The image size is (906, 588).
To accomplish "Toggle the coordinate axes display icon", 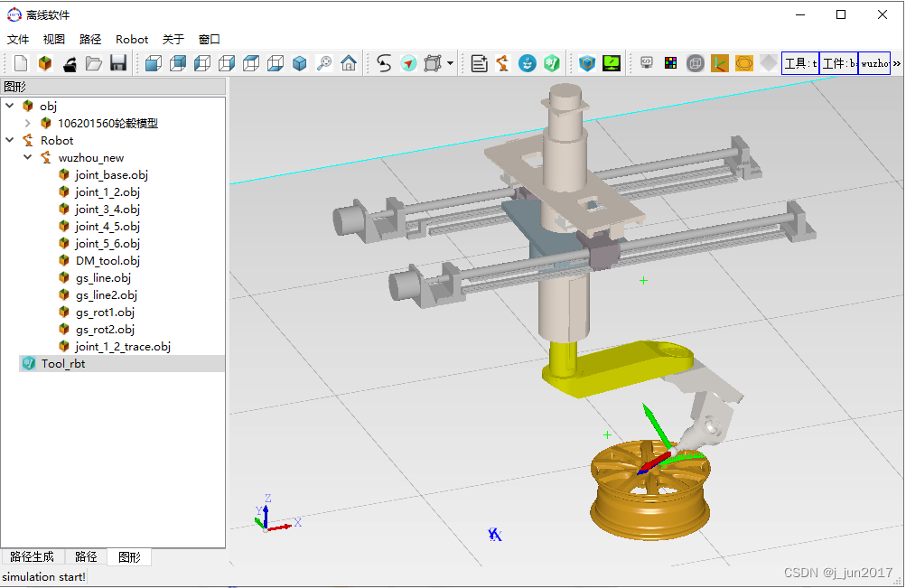I will coord(720,63).
